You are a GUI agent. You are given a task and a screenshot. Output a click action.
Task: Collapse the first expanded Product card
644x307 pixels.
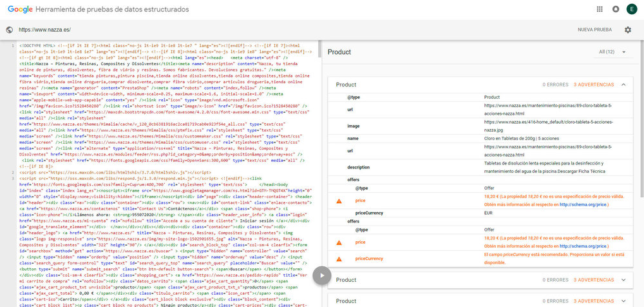click(x=623, y=84)
